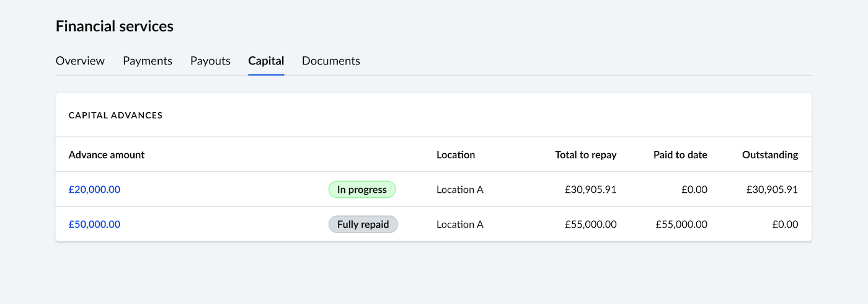The image size is (868, 304).
Task: Click the Location column header
Action: [x=456, y=155]
